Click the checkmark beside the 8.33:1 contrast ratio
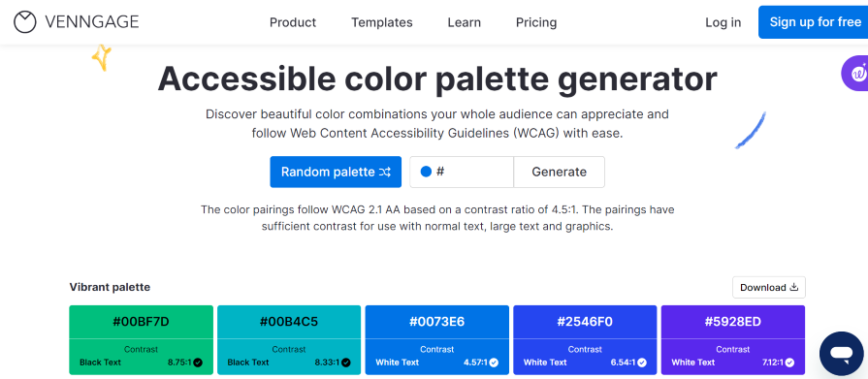This screenshot has height=379, width=868. click(346, 363)
